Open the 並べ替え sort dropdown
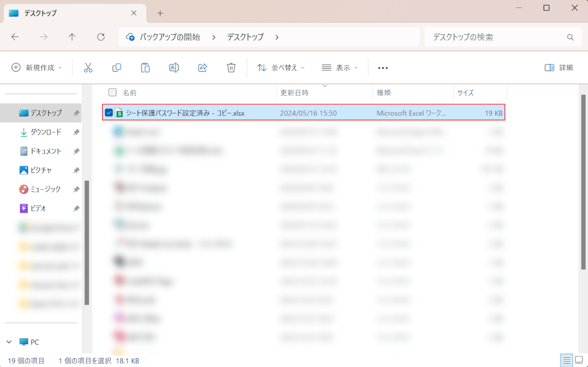The height and width of the screenshot is (367, 588). click(281, 67)
